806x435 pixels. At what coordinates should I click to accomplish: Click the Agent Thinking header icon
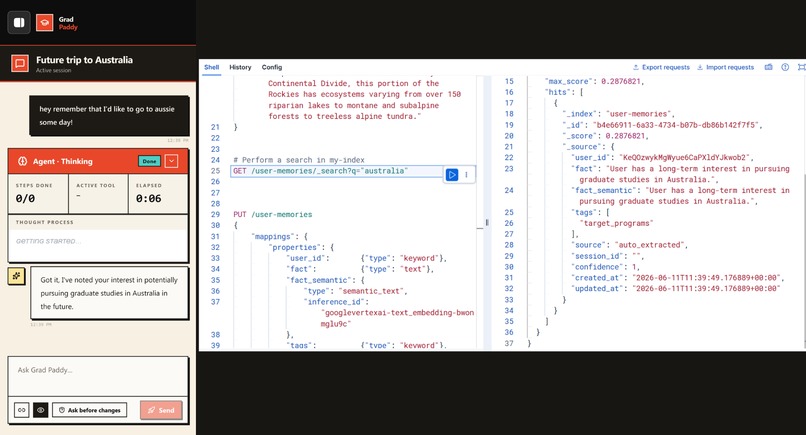click(x=23, y=161)
